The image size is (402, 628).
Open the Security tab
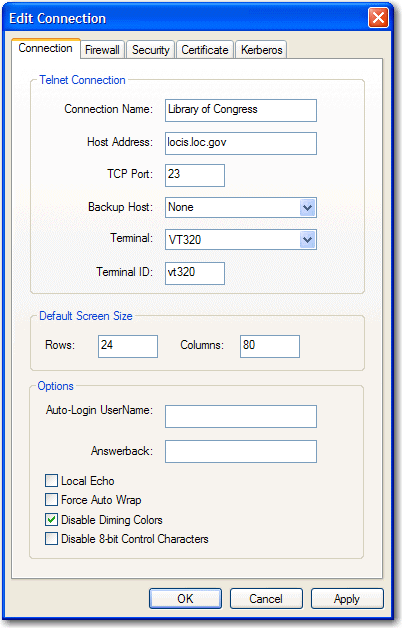tap(151, 50)
